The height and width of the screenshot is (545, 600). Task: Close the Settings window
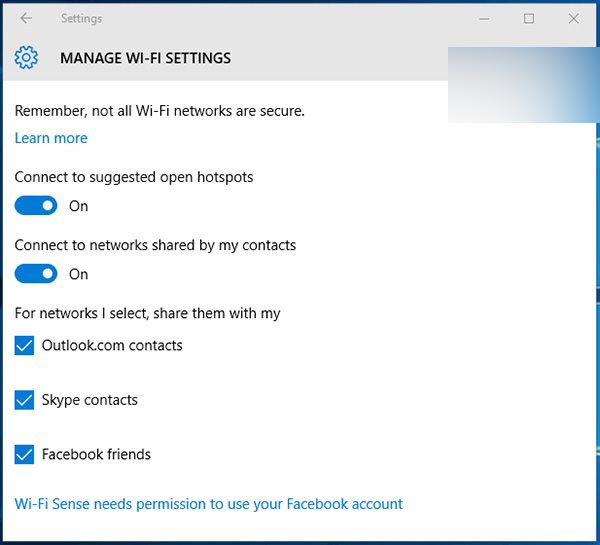click(574, 18)
